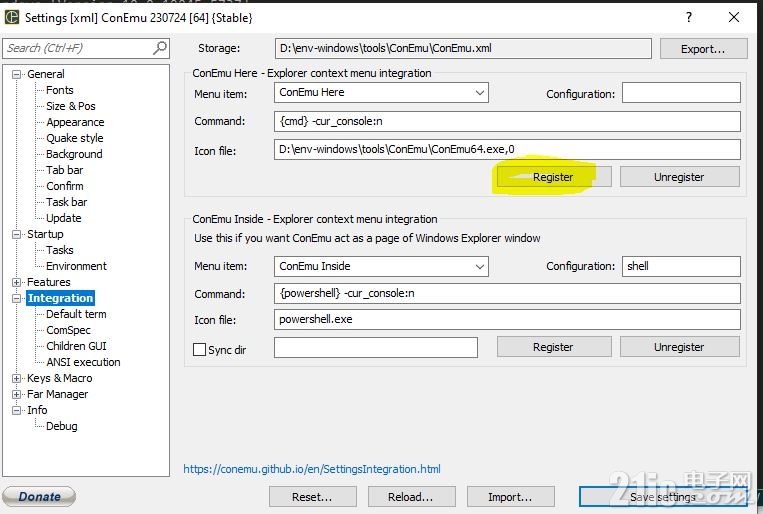Unregister the ConEmu Inside context menu
Image resolution: width=763 pixels, height=514 pixels.
679,347
